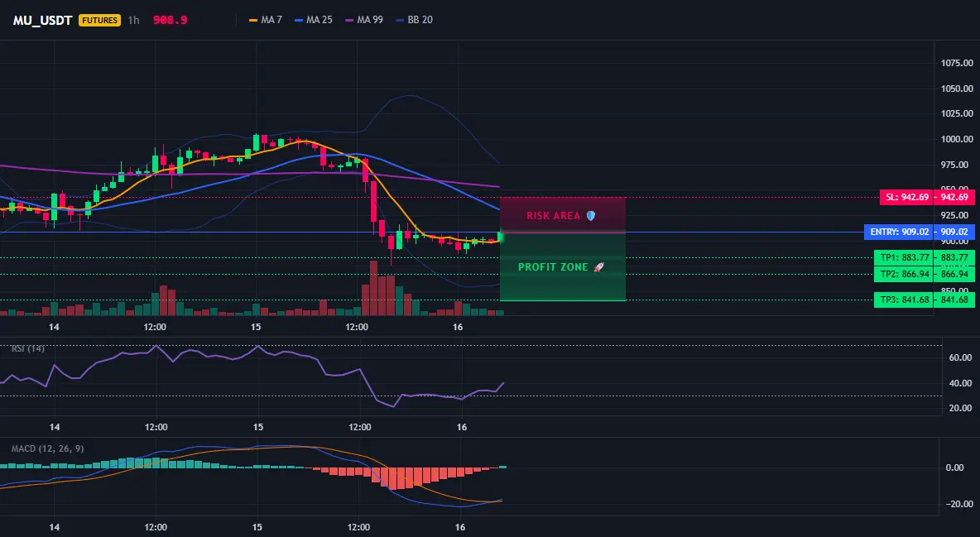Viewport: 980px width, 537px height.
Task: Click the rocket icon beside PROFIT ZONE
Action: [598, 267]
